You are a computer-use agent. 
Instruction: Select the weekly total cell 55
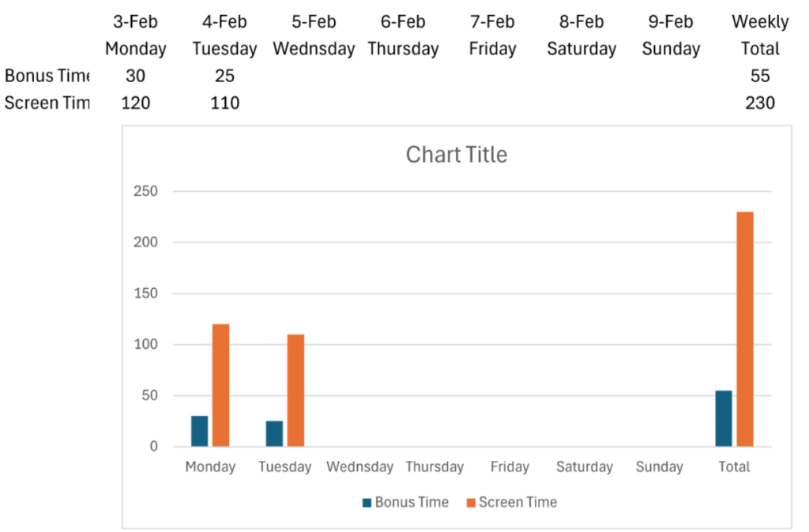click(x=760, y=76)
